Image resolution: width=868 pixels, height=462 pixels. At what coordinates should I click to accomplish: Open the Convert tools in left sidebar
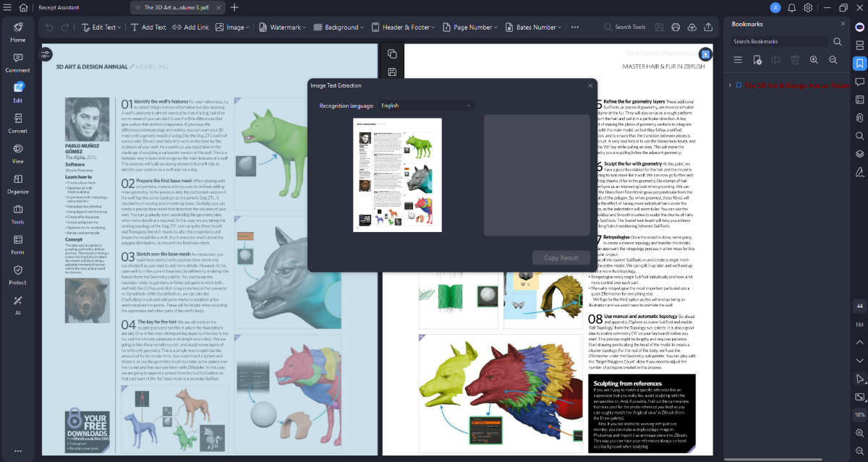click(x=17, y=124)
